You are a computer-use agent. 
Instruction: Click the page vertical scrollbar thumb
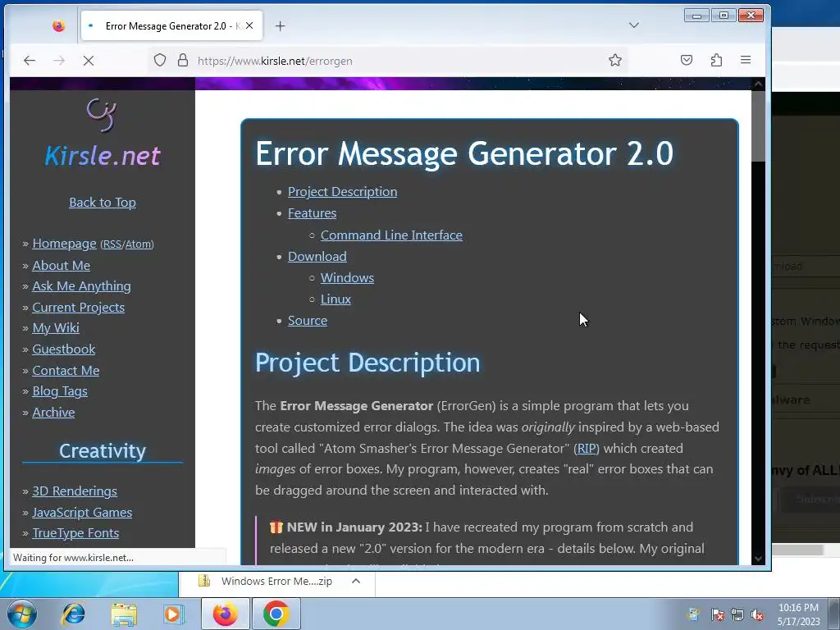pos(758,126)
